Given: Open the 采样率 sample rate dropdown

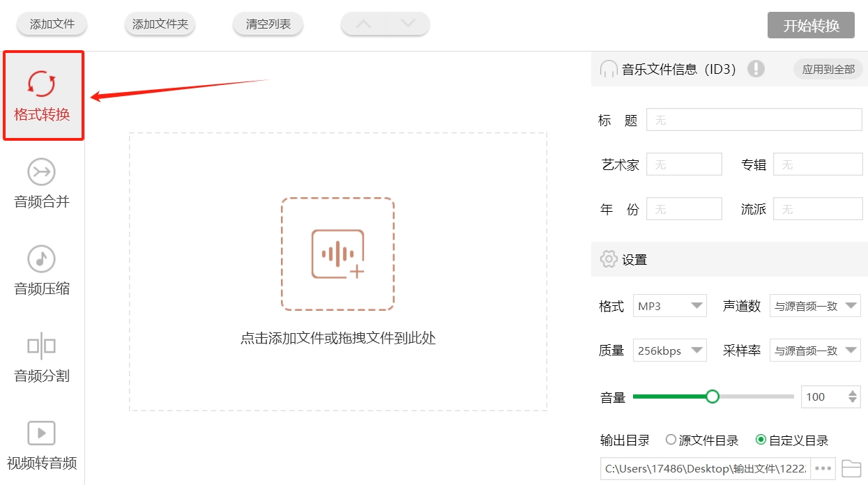Looking at the screenshot, I should tap(814, 350).
